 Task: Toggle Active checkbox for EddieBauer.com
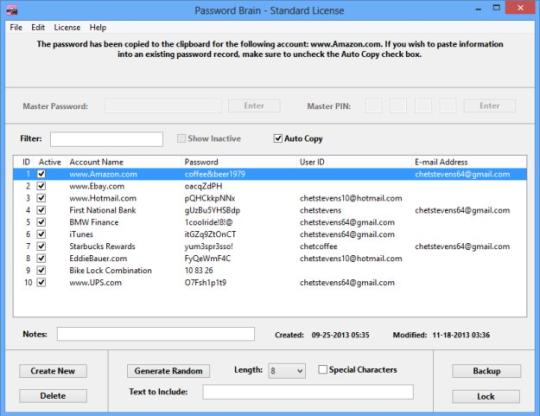click(41, 258)
